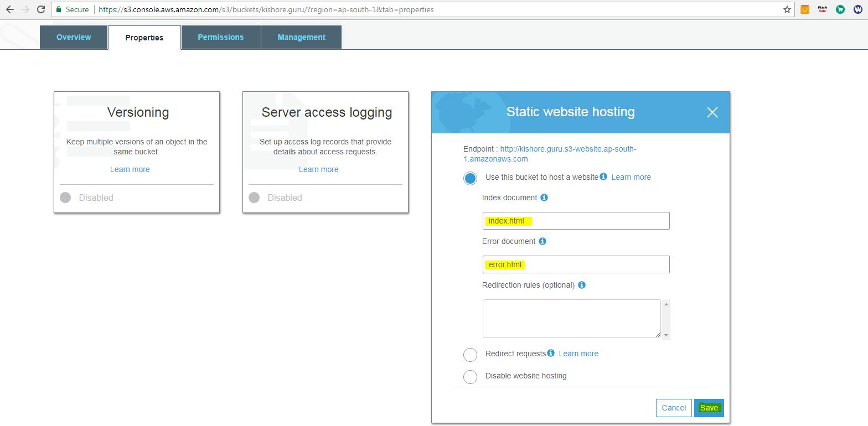
Task: Reload the page with the refresh icon
Action: (40, 9)
